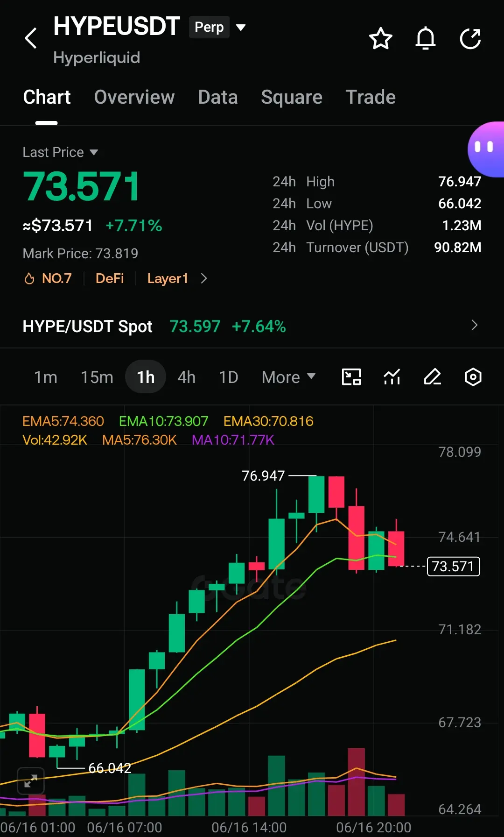Tap the +7.71% change percentage

pos(134,226)
